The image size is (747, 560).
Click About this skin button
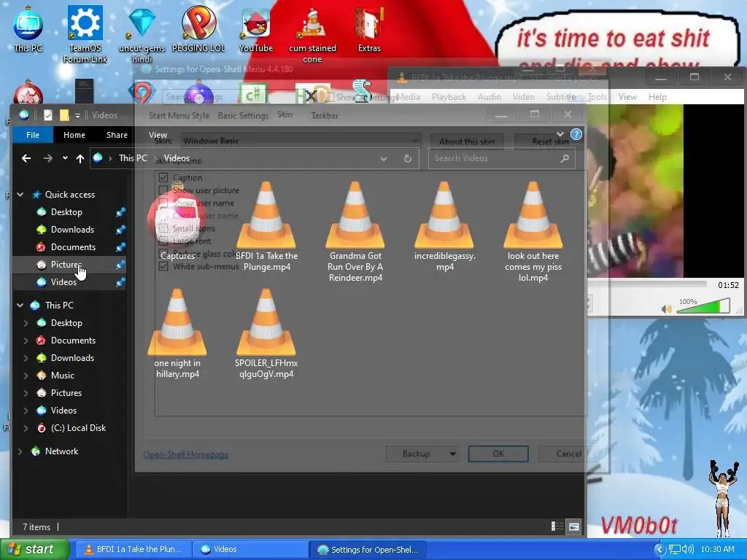pyautogui.click(x=467, y=141)
